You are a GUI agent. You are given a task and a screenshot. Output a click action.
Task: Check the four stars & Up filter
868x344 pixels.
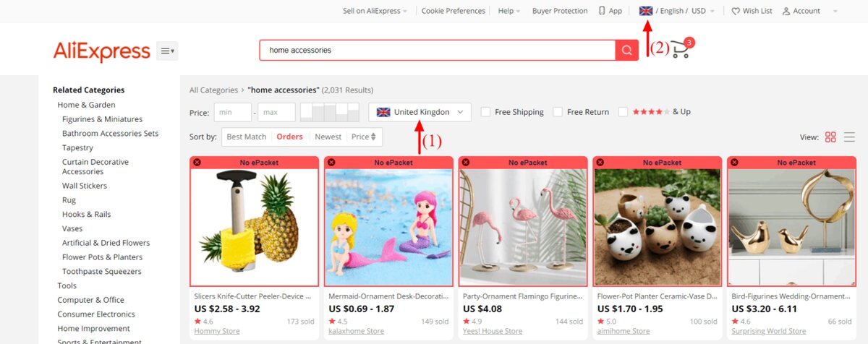click(624, 112)
